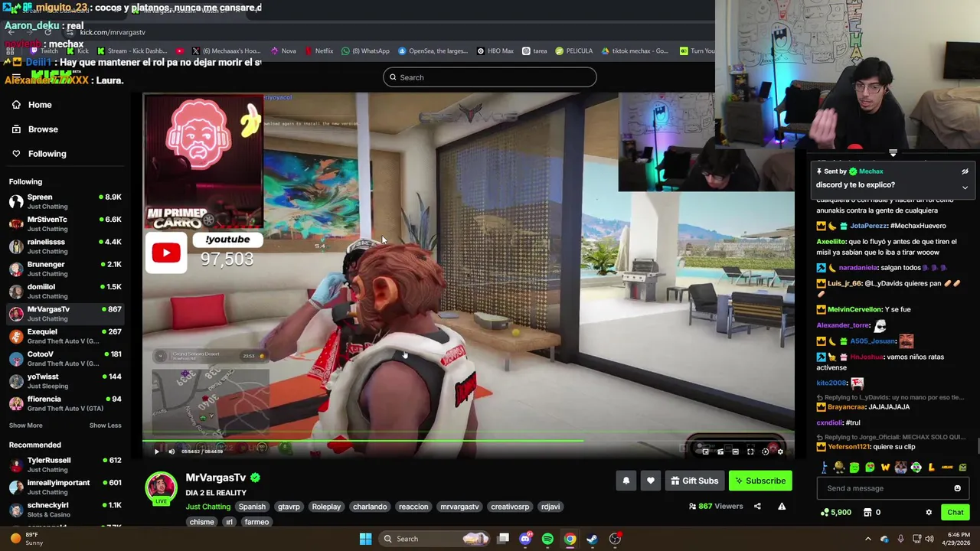Open yoTwisst Just Sleeping channel
The width and height of the screenshot is (980, 551).
65,381
